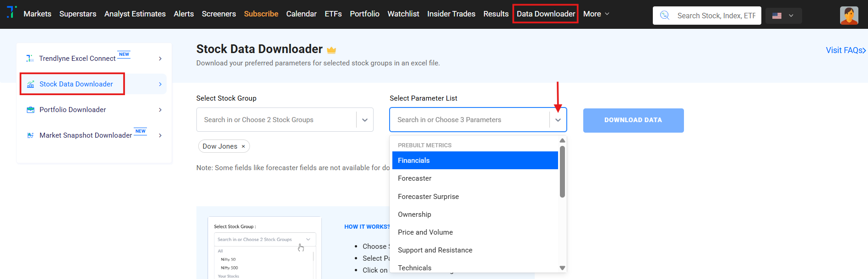Click the Trendlyne logo in the top bar
This screenshot has width=868, height=279.
point(12,12)
